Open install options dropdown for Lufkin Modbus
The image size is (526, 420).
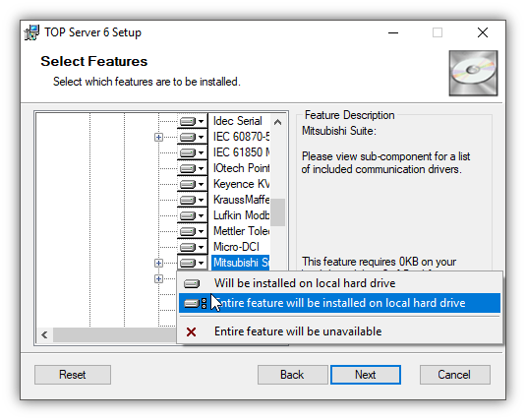[193, 215]
